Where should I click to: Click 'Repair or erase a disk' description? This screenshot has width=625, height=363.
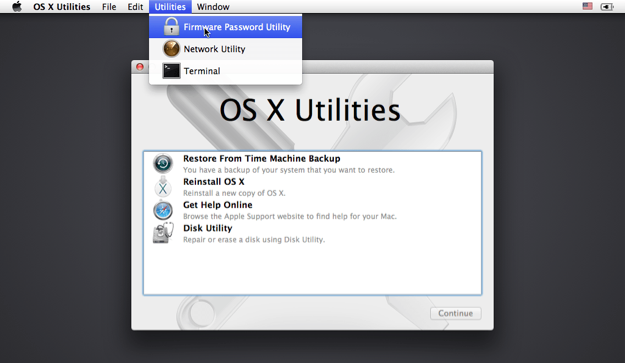click(x=254, y=239)
